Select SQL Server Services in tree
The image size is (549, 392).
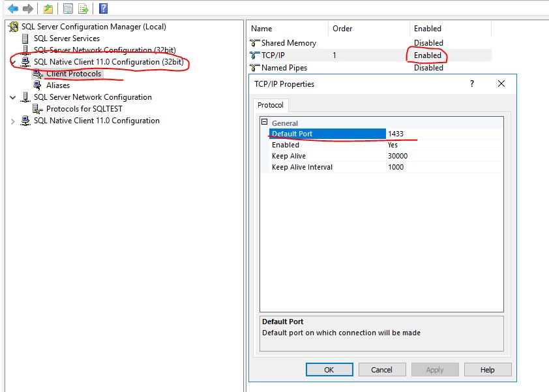67,38
